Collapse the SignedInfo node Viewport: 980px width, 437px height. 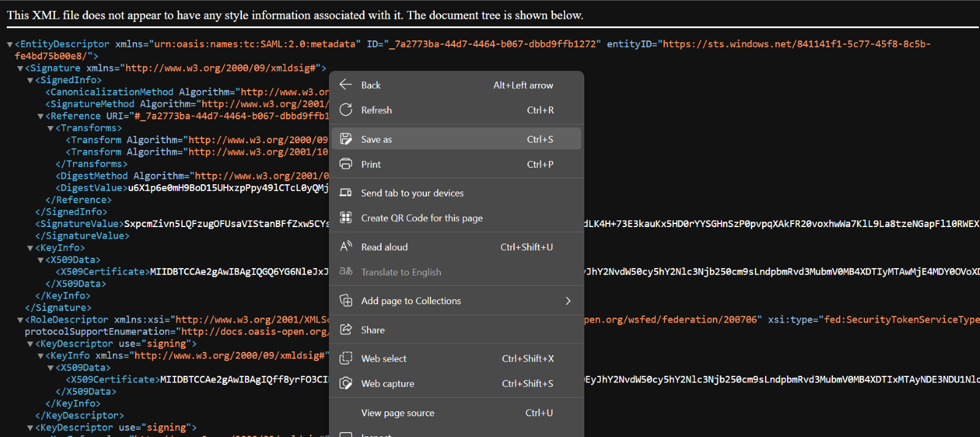coord(30,80)
